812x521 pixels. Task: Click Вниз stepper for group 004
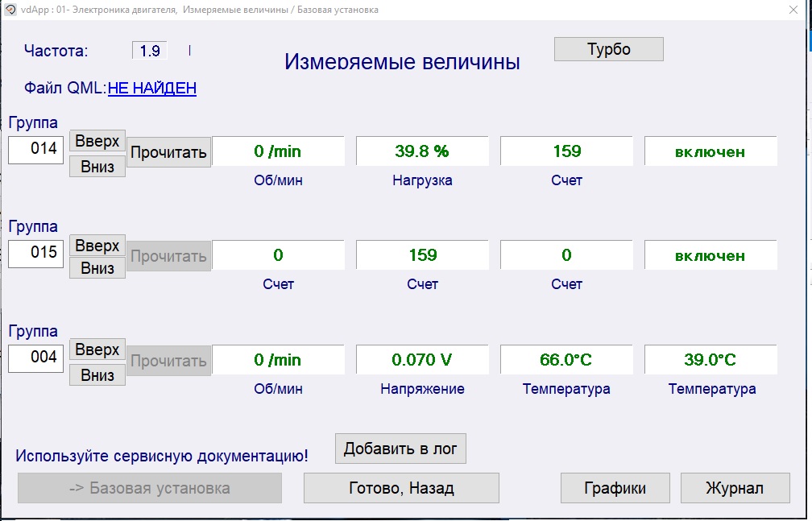click(x=97, y=374)
